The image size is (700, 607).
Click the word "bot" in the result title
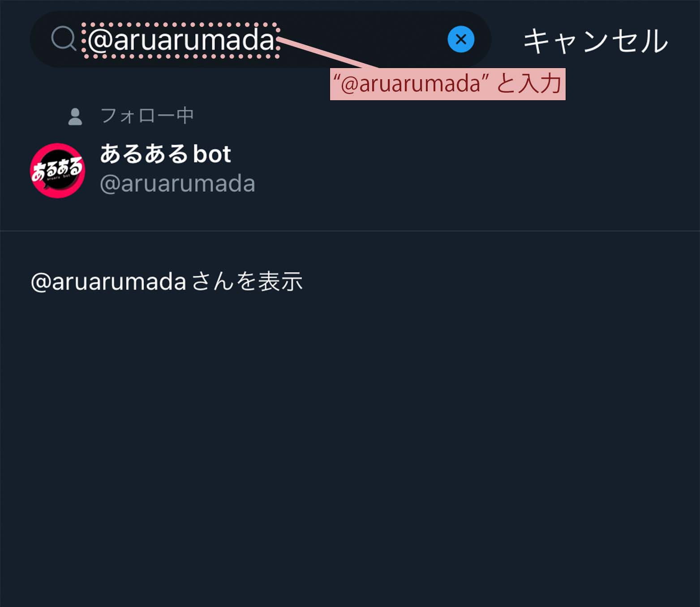coord(212,154)
